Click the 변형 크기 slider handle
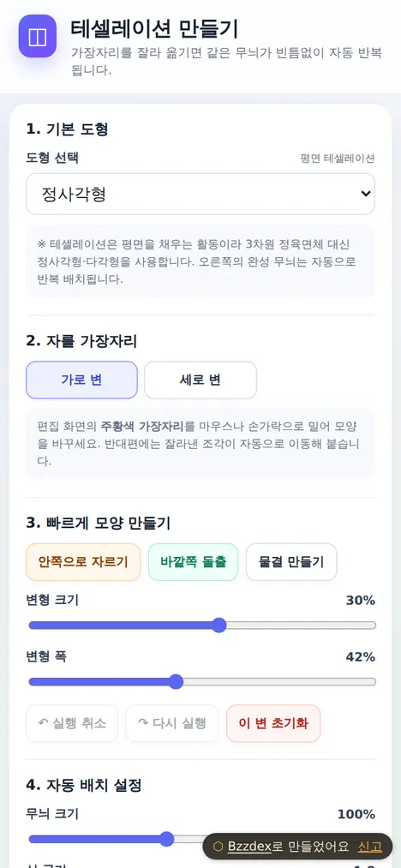 click(x=219, y=626)
